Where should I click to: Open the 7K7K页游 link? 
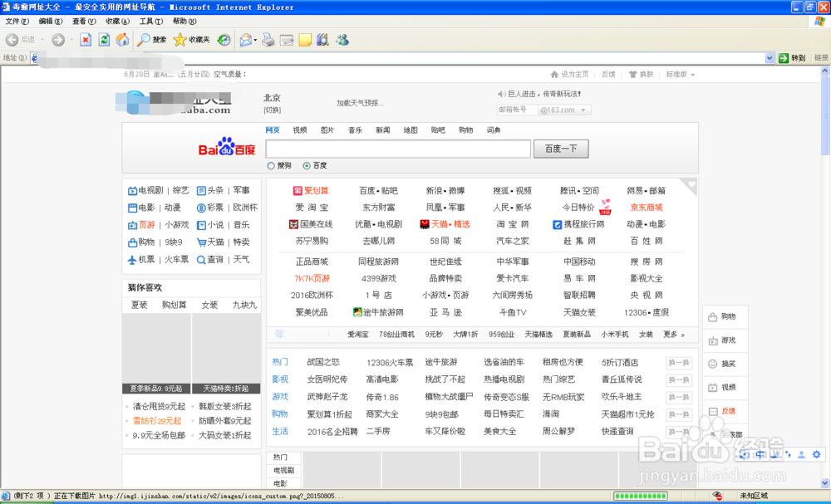[x=312, y=278]
